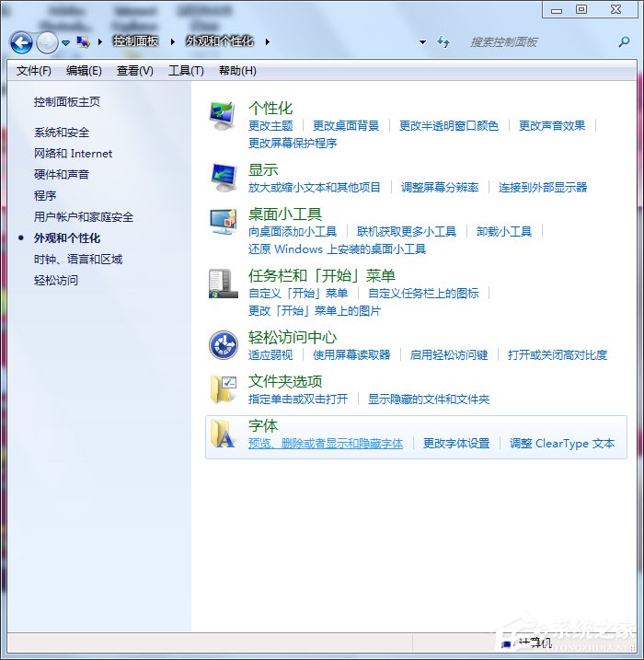Open 桌面小工具 via its gadget icon
Viewport: 644px width, 660px height.
[x=223, y=222]
